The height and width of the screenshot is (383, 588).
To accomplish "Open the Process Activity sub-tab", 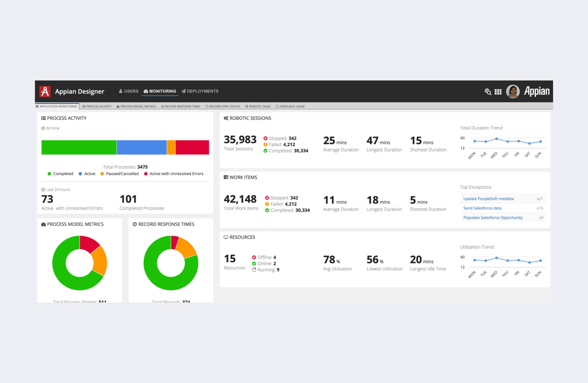I will [x=97, y=106].
